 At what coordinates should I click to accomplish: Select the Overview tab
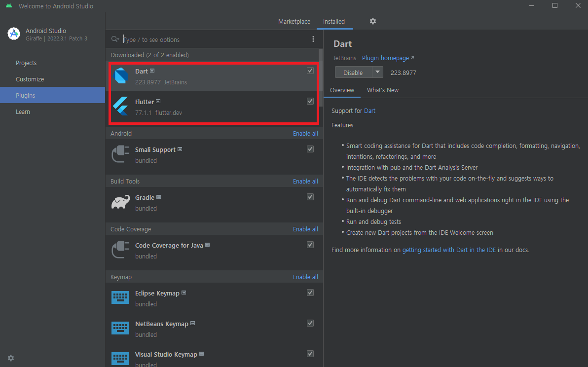pyautogui.click(x=342, y=90)
